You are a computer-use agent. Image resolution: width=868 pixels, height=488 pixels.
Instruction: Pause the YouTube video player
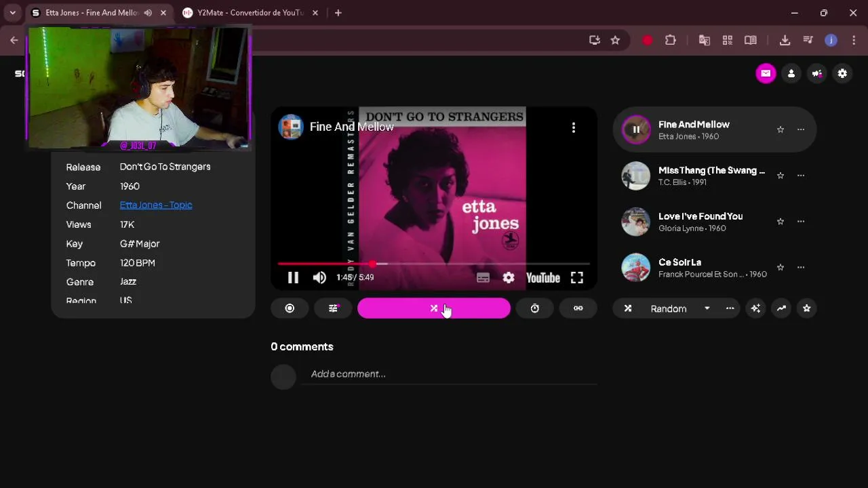pos(293,277)
